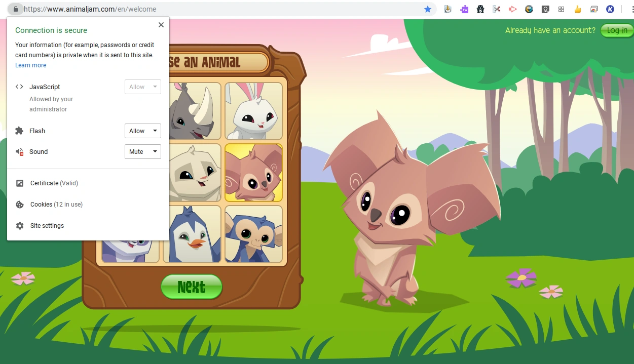Select the blue monkey animal
The width and height of the screenshot is (634, 364).
pyautogui.click(x=253, y=234)
